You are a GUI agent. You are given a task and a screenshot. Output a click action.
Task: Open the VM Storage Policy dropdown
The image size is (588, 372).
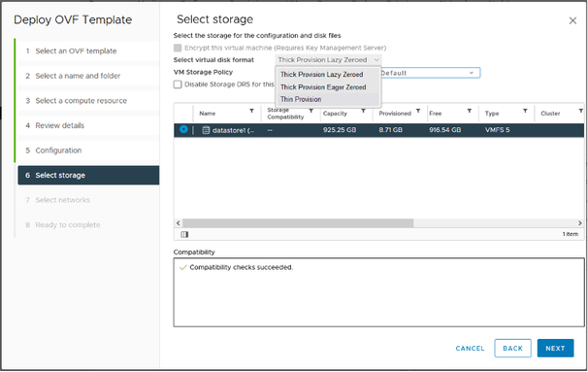[x=431, y=73]
